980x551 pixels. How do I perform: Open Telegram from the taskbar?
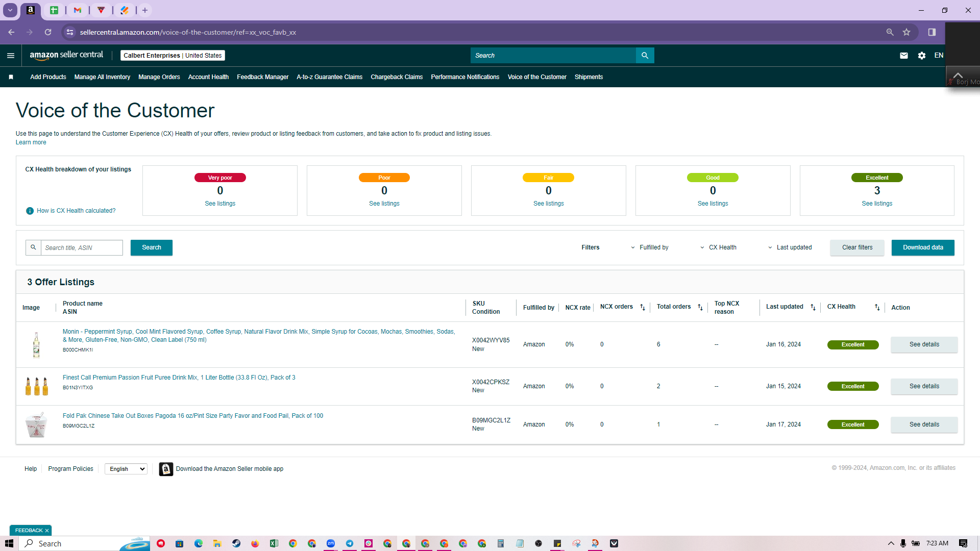click(x=350, y=543)
